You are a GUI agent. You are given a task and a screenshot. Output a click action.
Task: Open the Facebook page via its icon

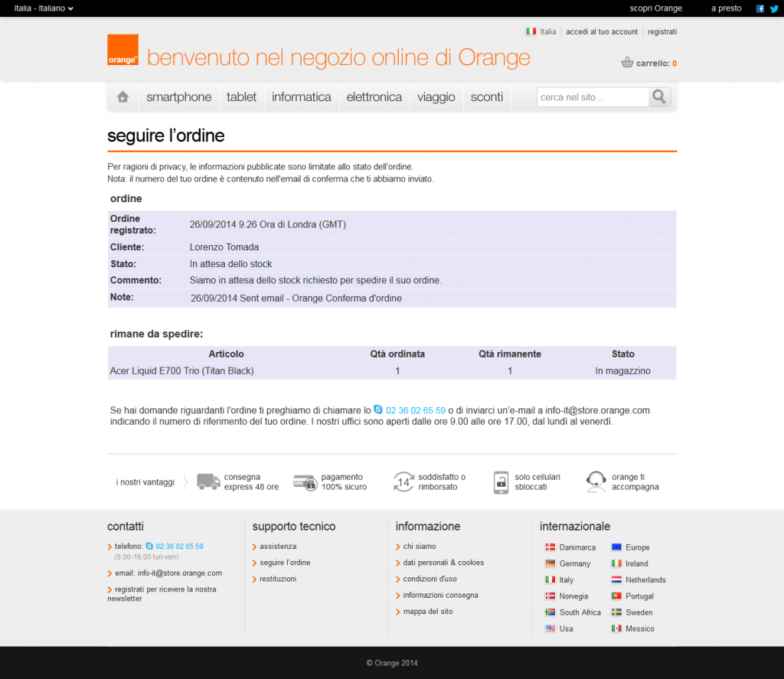pyautogui.click(x=759, y=8)
